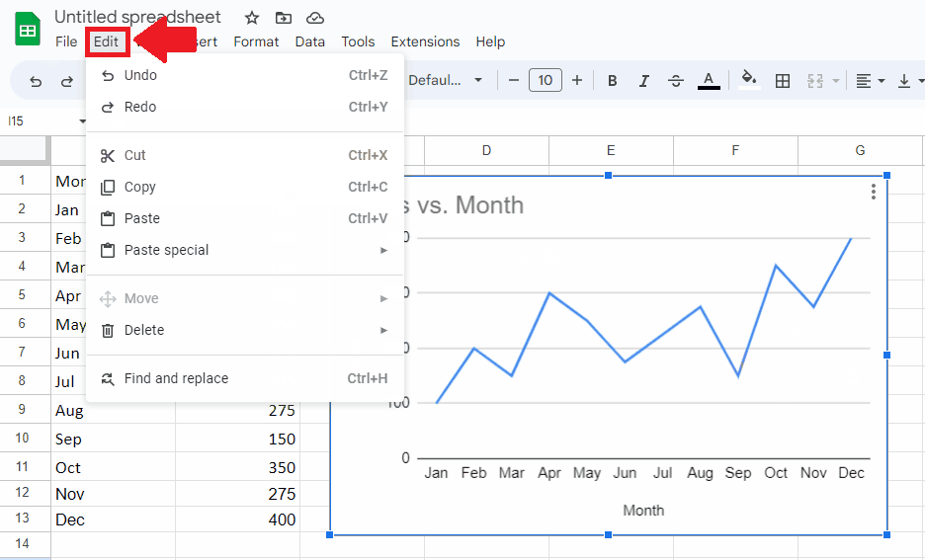Choose Redo from the Edit menu
The image size is (925, 560).
click(244, 108)
